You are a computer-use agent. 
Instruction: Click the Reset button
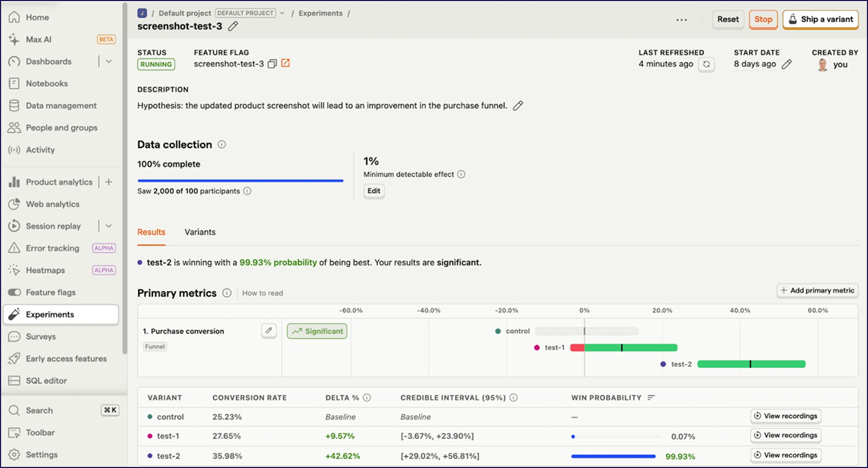pyautogui.click(x=728, y=20)
